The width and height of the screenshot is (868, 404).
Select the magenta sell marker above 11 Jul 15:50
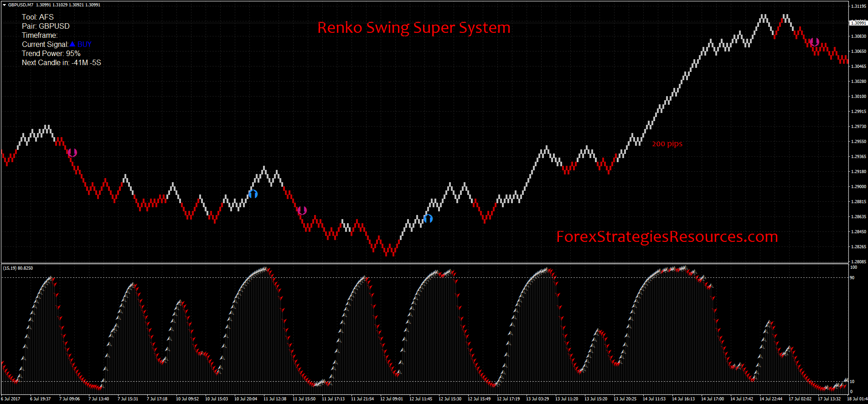click(x=302, y=210)
